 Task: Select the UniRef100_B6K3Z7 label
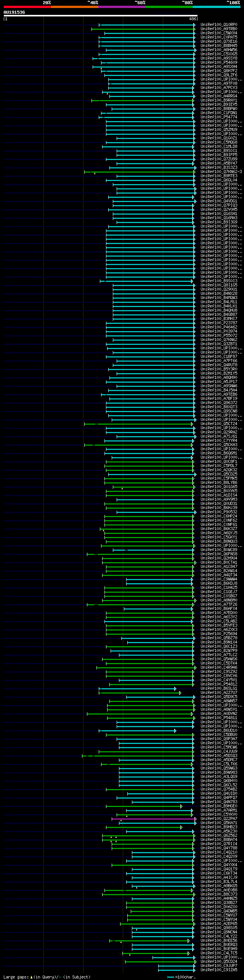click(219, 529)
